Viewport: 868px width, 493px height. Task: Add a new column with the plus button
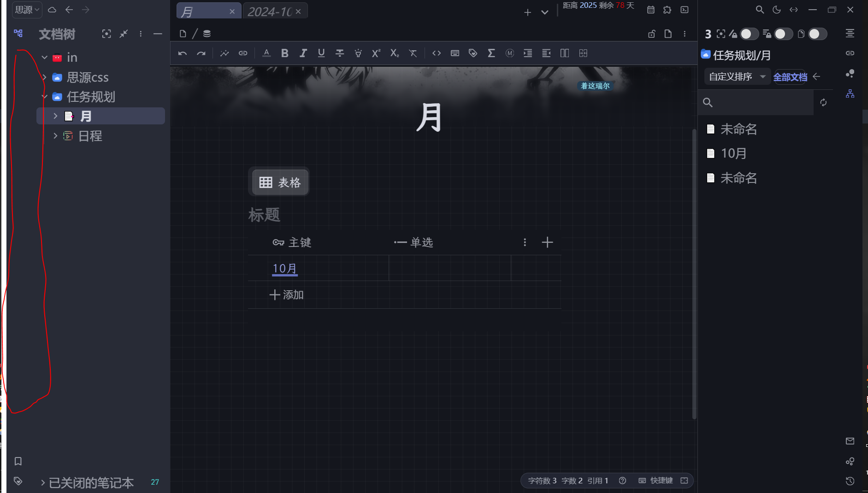click(x=547, y=242)
